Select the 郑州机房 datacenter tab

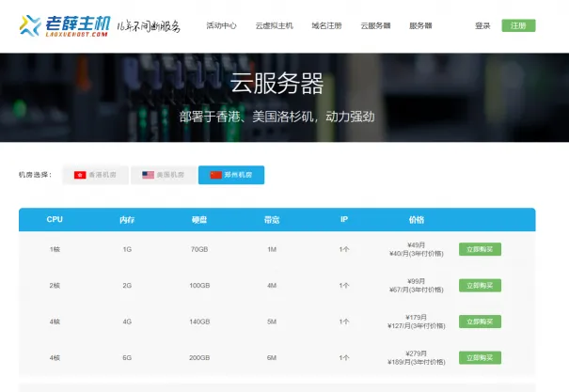231,175
